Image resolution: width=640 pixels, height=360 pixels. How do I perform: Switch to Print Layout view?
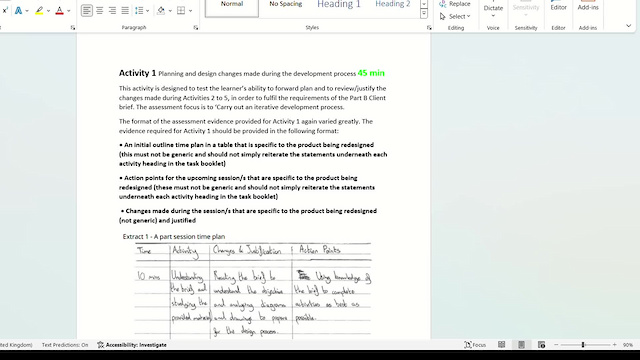(x=522, y=345)
